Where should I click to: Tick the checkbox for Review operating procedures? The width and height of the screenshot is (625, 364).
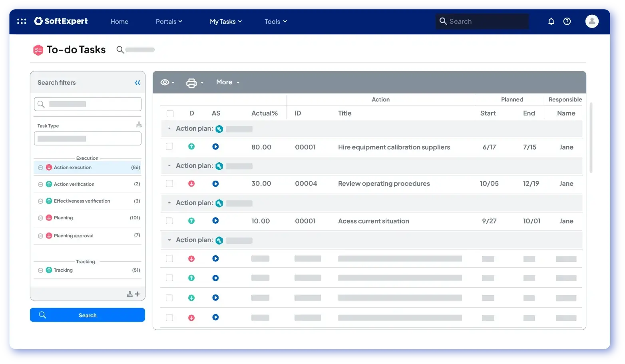click(x=169, y=184)
